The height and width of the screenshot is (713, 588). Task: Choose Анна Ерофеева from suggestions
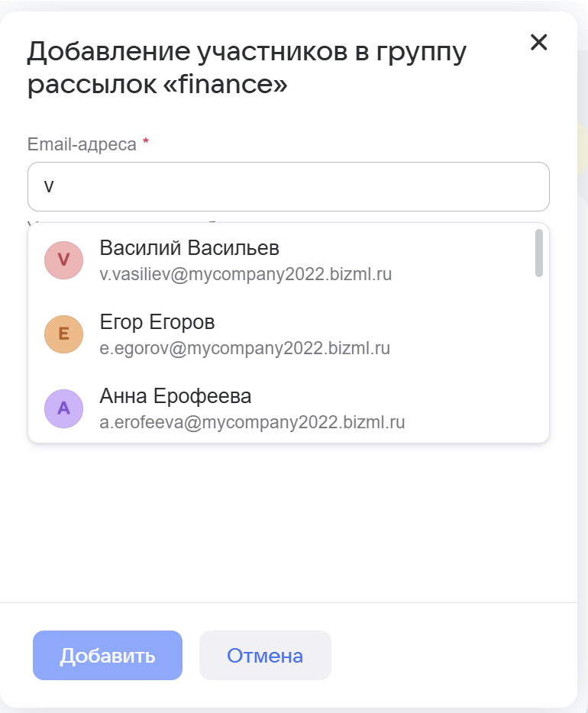[x=176, y=397]
